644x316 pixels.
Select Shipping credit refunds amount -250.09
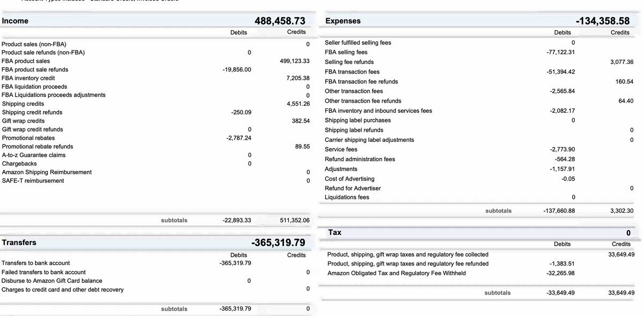241,112
